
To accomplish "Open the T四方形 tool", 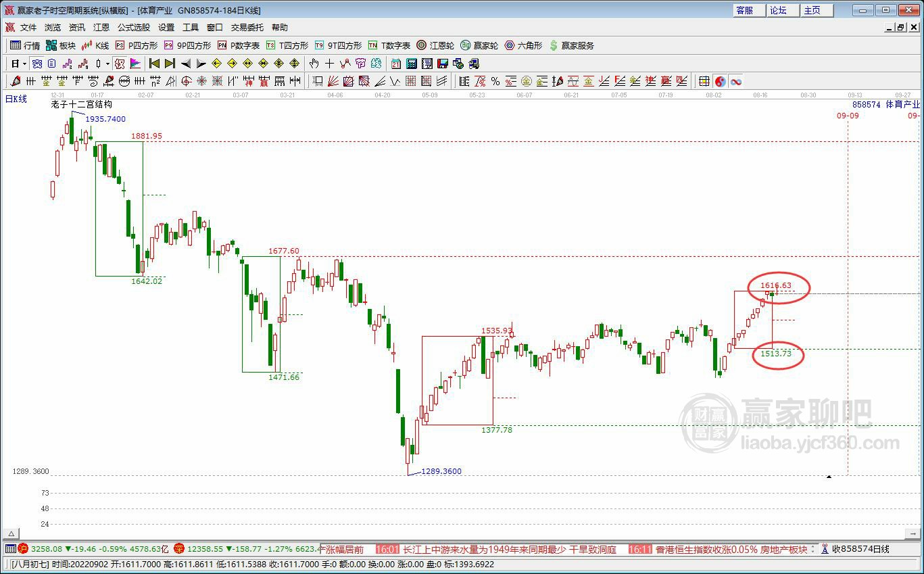I will point(287,45).
